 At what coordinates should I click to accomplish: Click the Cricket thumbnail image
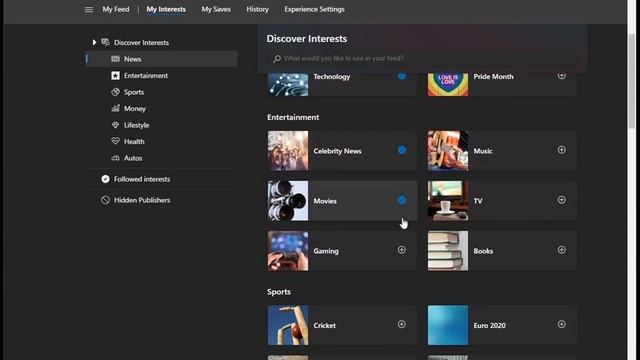click(288, 325)
